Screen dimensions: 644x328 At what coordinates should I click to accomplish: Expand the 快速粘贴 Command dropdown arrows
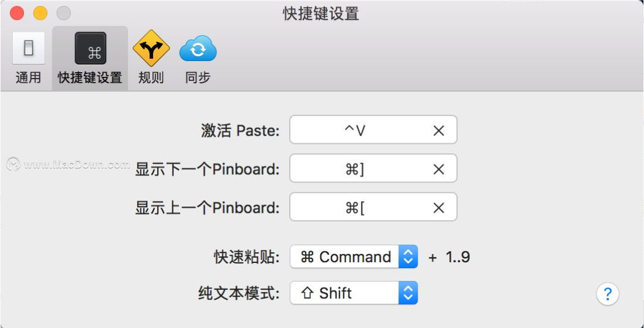[x=408, y=257]
